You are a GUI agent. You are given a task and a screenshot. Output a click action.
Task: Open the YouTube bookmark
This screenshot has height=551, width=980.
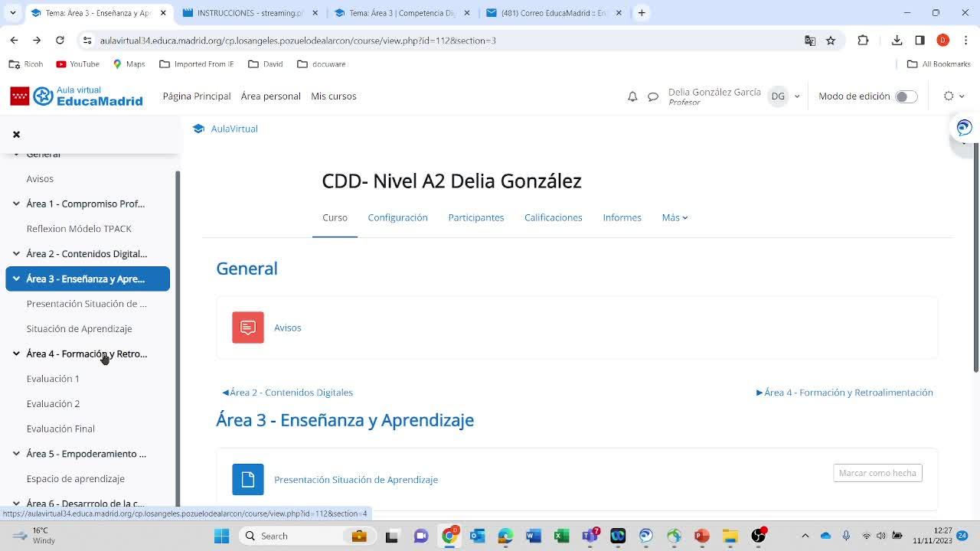tap(78, 64)
